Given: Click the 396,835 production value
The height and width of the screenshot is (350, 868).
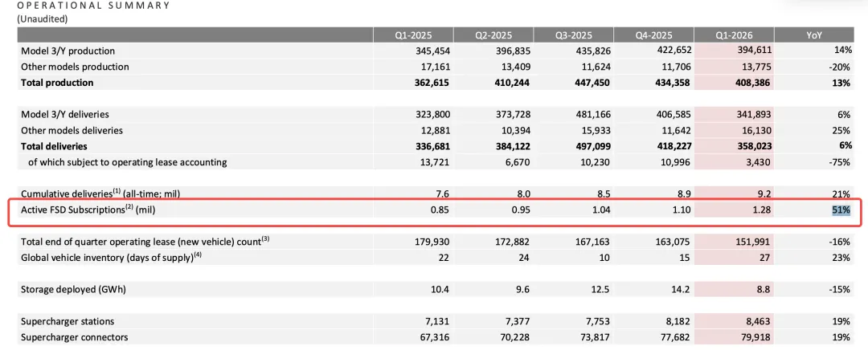Looking at the screenshot, I should click(x=514, y=51).
